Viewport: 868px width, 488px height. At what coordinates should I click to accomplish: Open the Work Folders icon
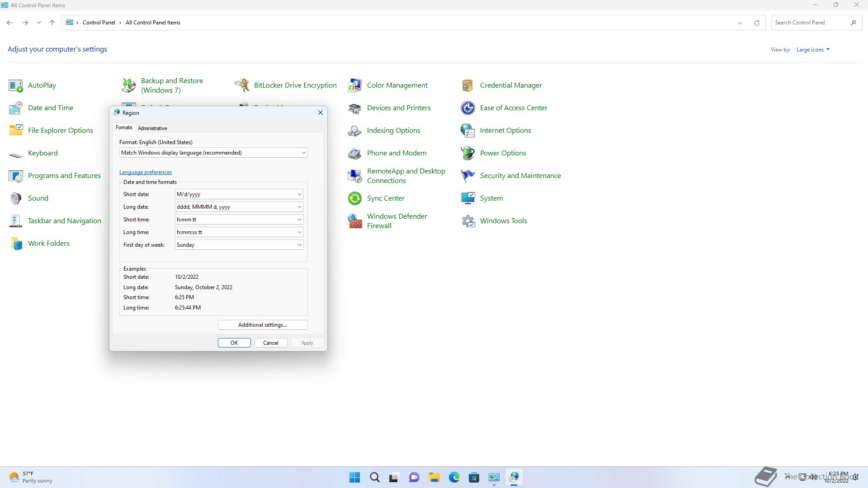(16, 244)
